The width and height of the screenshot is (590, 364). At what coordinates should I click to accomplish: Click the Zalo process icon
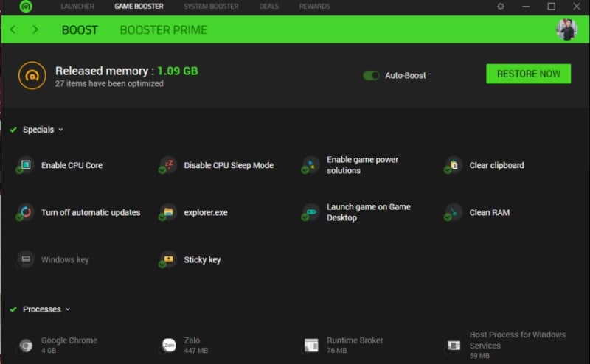(x=168, y=345)
